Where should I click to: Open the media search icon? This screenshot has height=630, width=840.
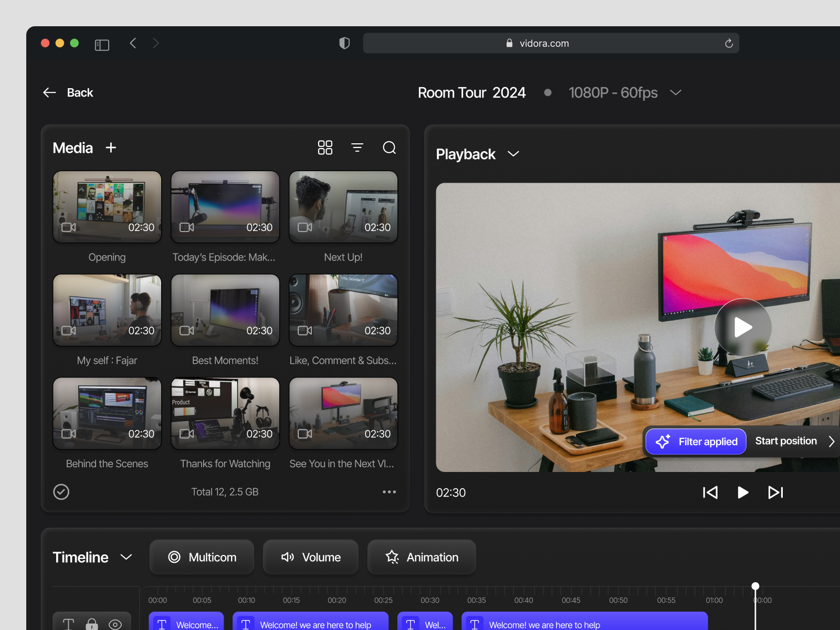tap(390, 148)
